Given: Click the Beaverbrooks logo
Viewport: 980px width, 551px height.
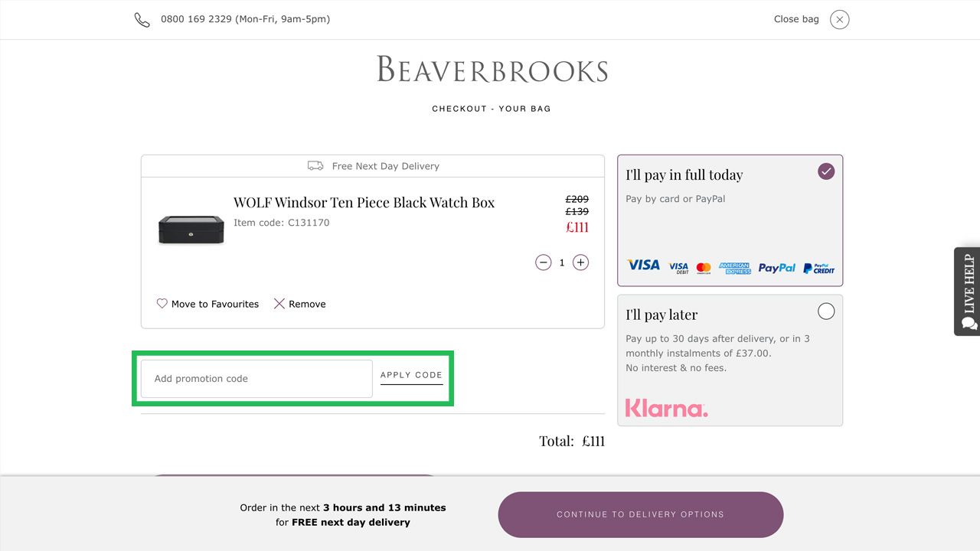Looking at the screenshot, I should [492, 70].
